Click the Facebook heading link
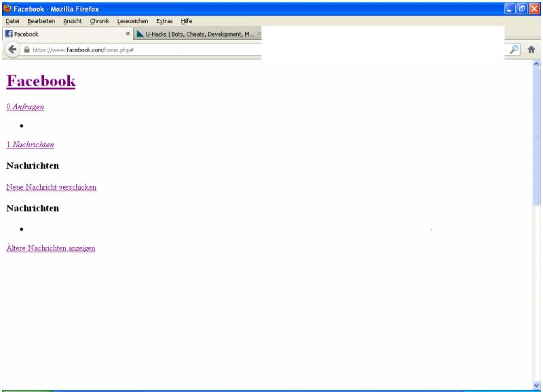This screenshot has width=543, height=392. [41, 81]
